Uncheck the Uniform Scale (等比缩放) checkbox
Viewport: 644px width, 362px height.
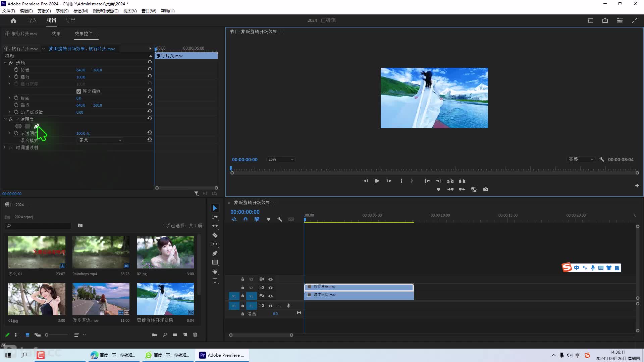(79, 92)
